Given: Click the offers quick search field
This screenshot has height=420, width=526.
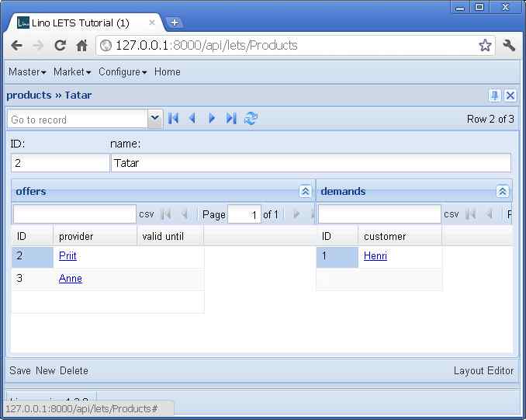Looking at the screenshot, I should click(x=74, y=213).
